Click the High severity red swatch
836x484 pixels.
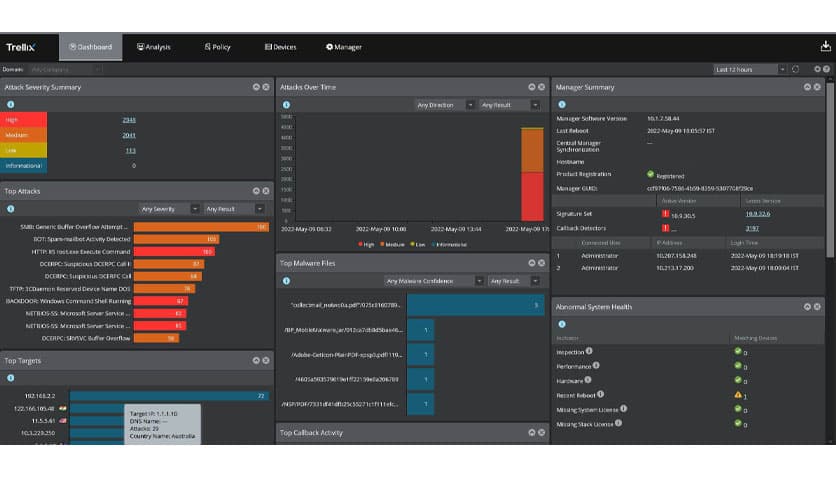coord(23,120)
